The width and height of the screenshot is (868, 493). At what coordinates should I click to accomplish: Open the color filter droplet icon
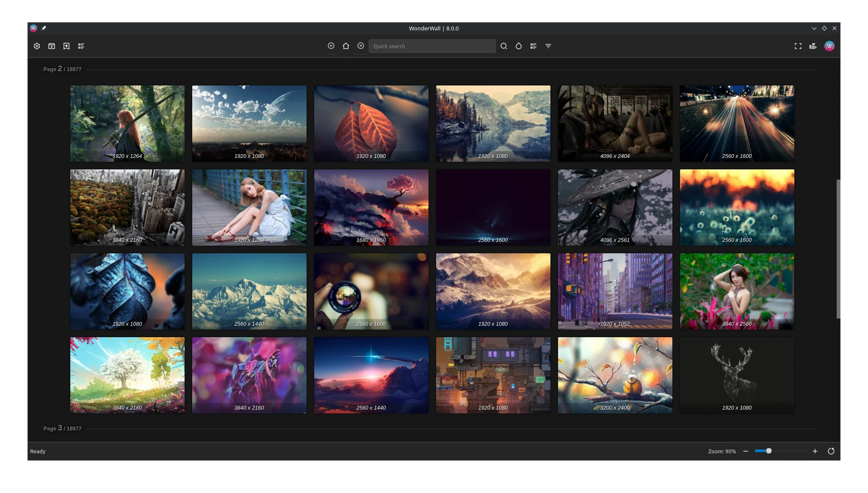click(x=519, y=46)
